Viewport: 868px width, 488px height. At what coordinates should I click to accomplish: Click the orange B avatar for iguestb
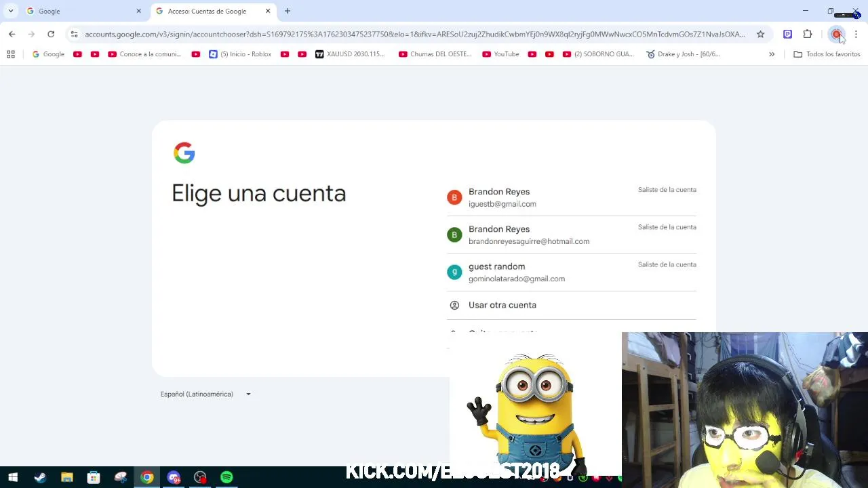(x=454, y=197)
